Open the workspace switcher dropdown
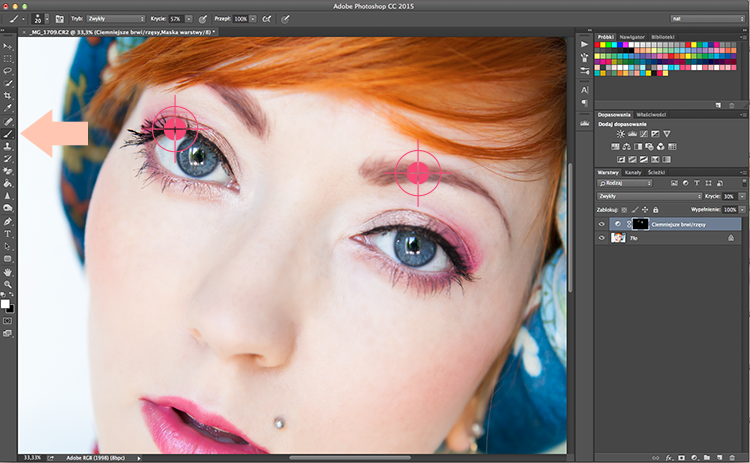The height and width of the screenshot is (463, 750). 707,19
